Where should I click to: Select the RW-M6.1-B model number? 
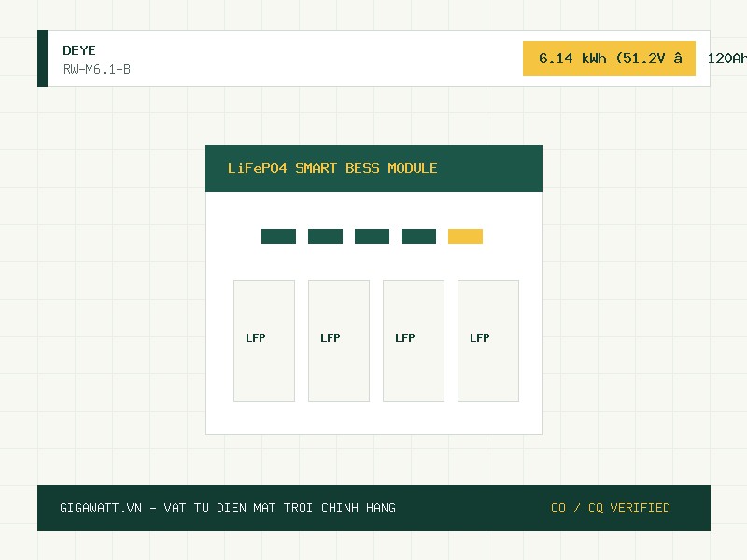[97, 69]
